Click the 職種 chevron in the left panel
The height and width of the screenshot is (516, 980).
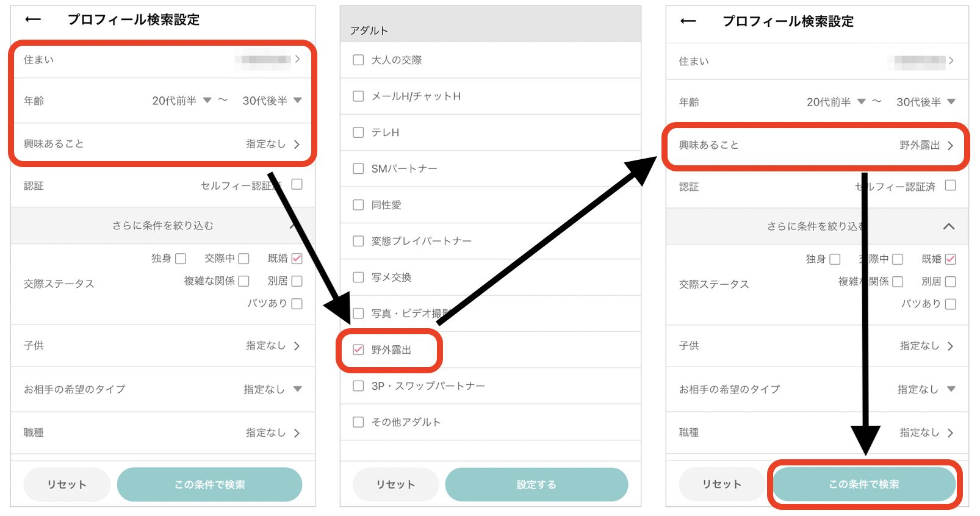coord(297,433)
